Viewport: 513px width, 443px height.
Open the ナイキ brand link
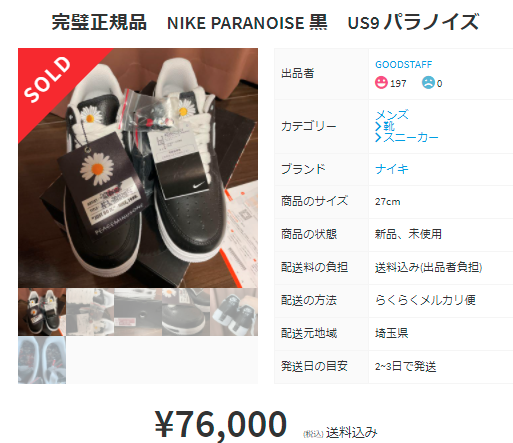click(x=392, y=169)
